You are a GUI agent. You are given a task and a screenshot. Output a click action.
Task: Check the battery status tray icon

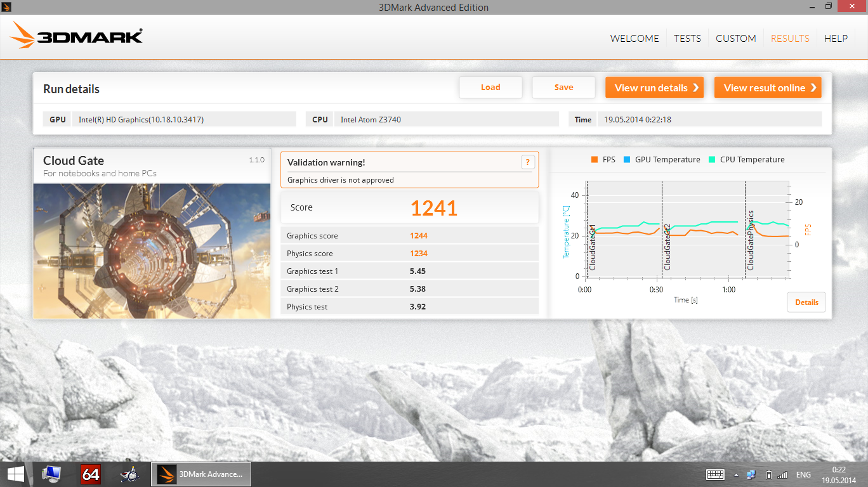[769, 474]
